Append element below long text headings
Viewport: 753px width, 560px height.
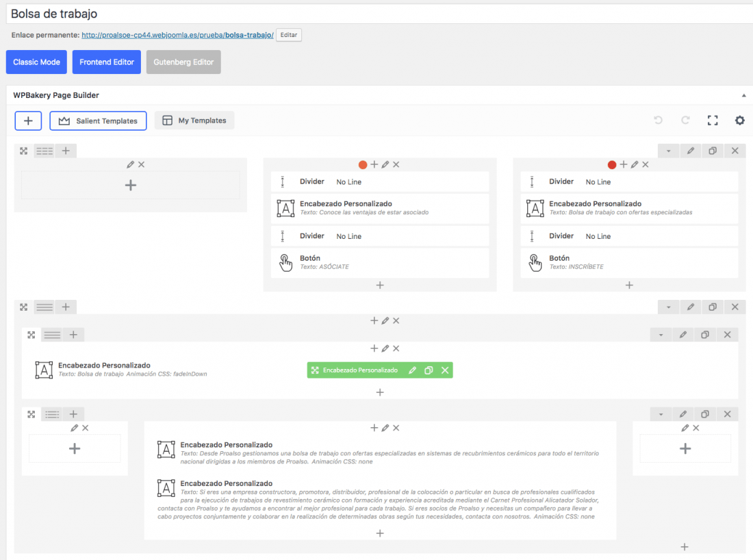(380, 533)
